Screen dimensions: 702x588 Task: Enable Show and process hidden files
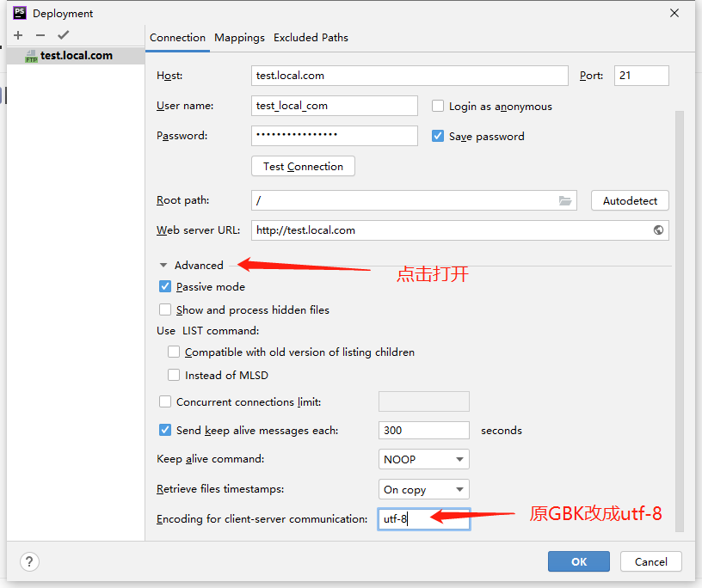click(165, 309)
